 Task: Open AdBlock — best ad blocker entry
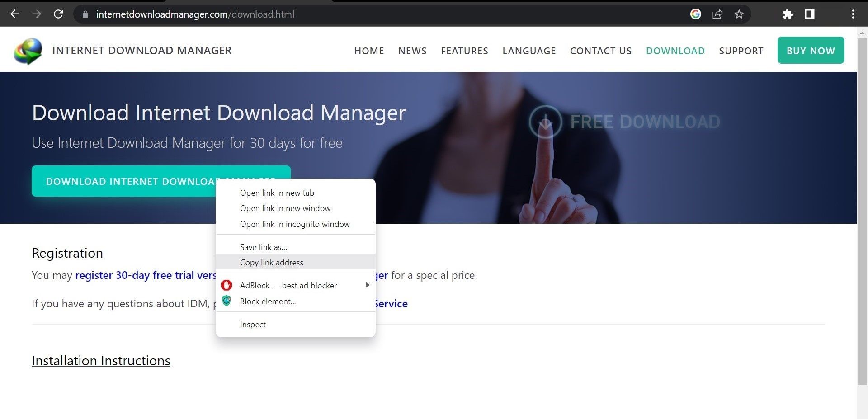click(296, 286)
